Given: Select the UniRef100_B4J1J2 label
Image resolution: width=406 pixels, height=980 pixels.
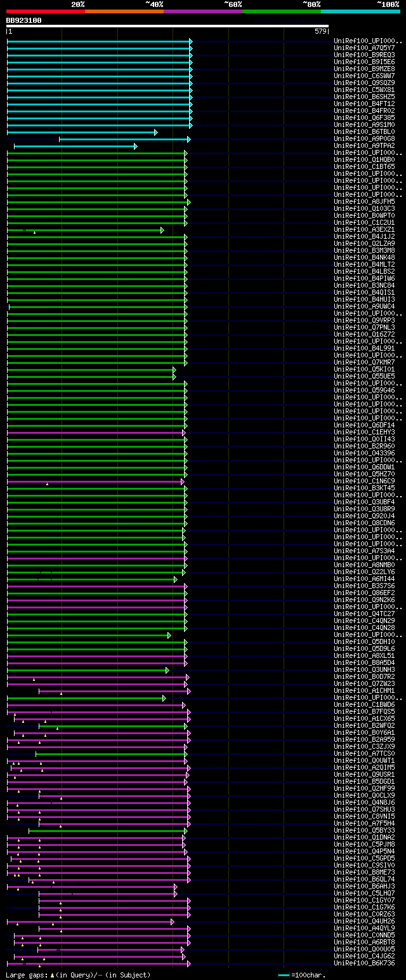Looking at the screenshot, I should pos(364,236).
